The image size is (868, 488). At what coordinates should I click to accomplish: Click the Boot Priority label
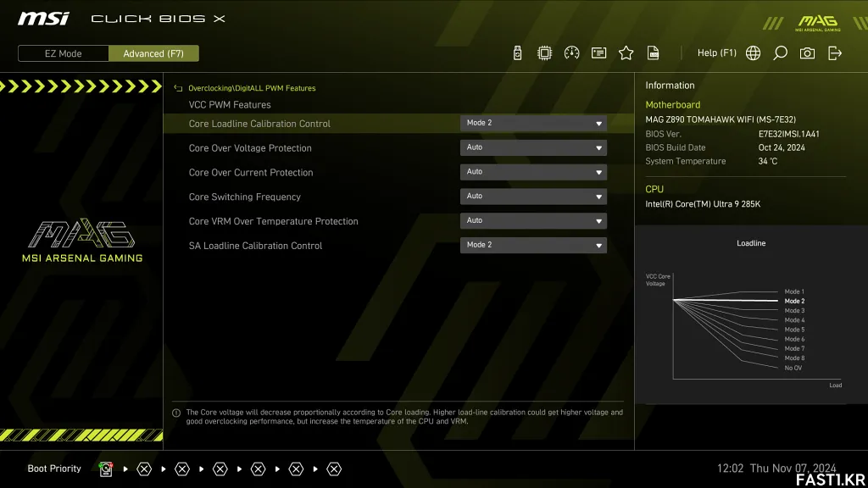tap(54, 469)
